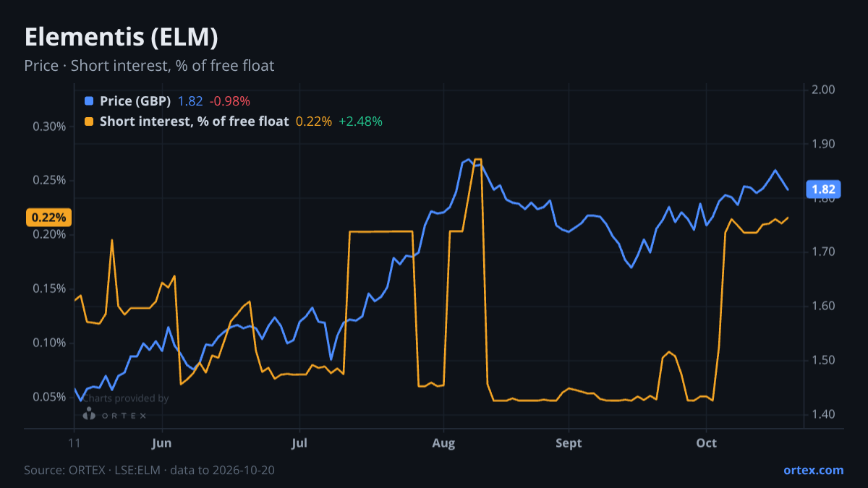Click the Jul x-axis label
The width and height of the screenshot is (868, 488).
[x=299, y=443]
